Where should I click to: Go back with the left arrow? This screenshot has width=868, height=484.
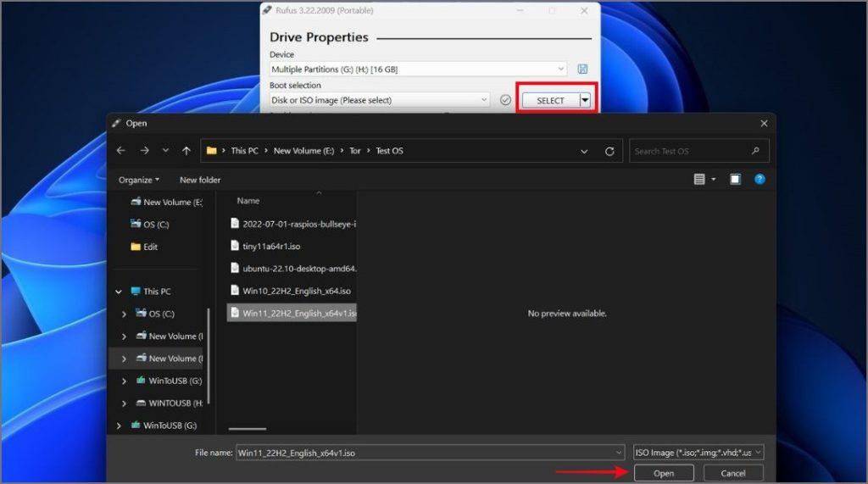[x=121, y=151]
